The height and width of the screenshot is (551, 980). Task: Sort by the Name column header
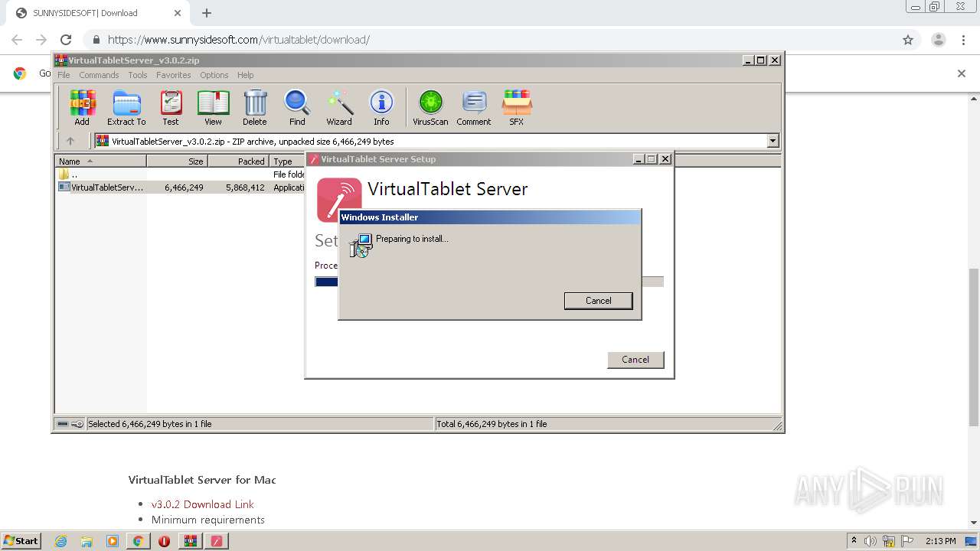point(100,161)
